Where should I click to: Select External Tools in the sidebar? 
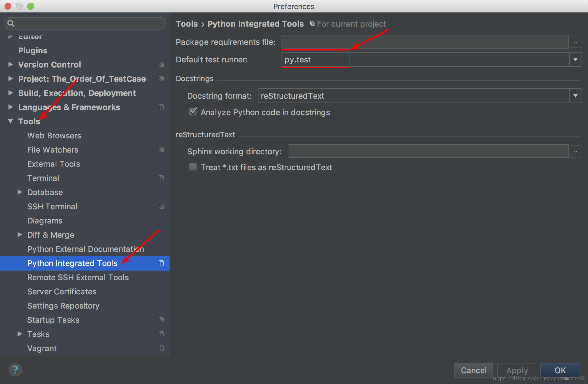pyautogui.click(x=54, y=164)
